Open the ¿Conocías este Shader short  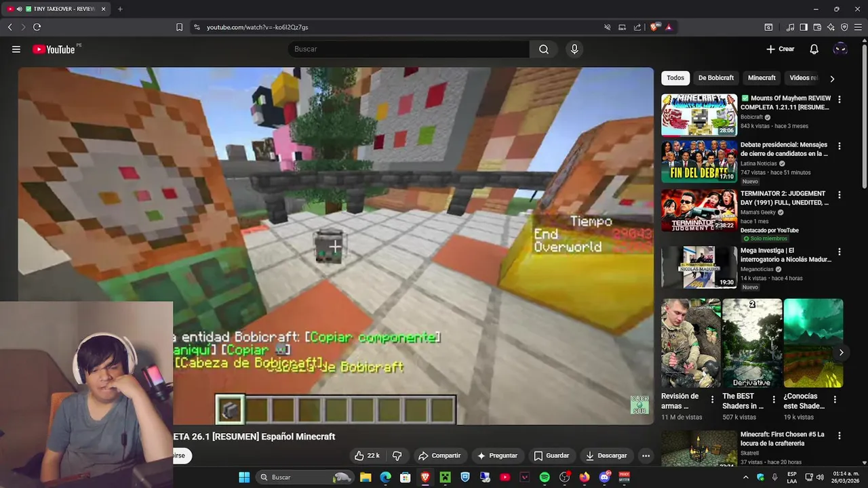(813, 343)
